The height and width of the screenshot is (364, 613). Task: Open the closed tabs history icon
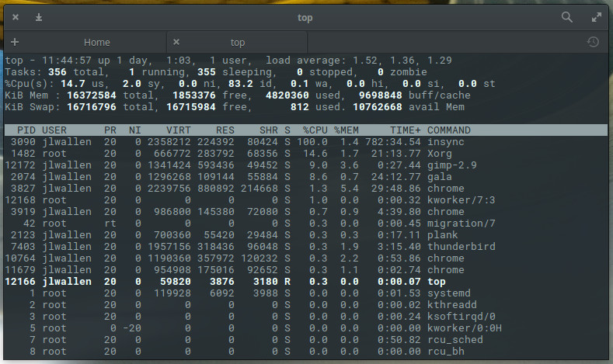(593, 42)
